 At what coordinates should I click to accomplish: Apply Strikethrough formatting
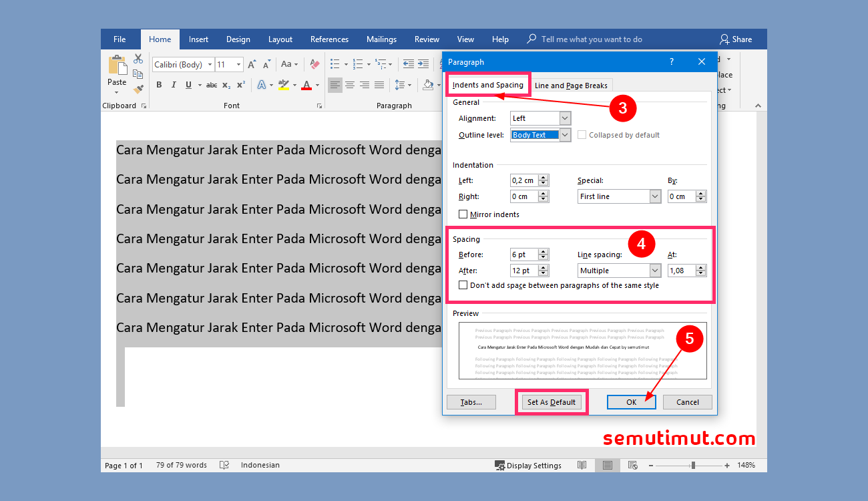point(212,85)
